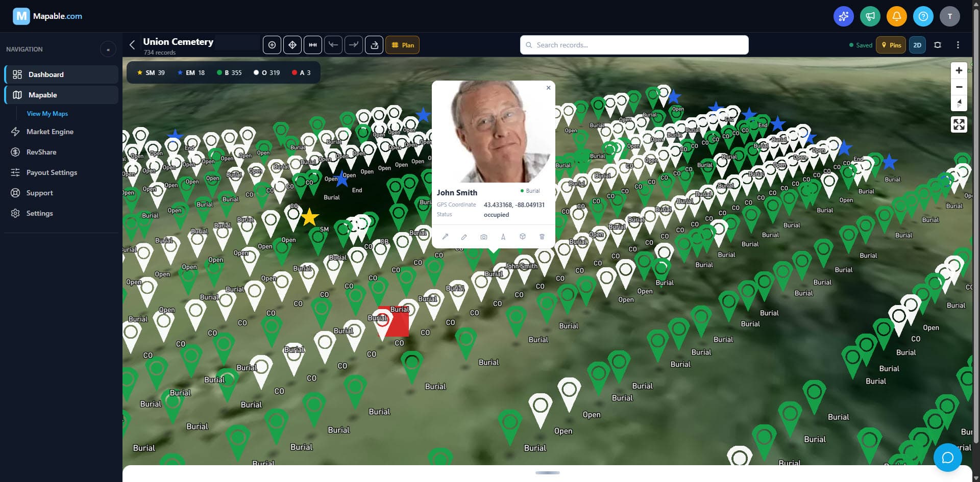Click the export records icon

(x=374, y=45)
